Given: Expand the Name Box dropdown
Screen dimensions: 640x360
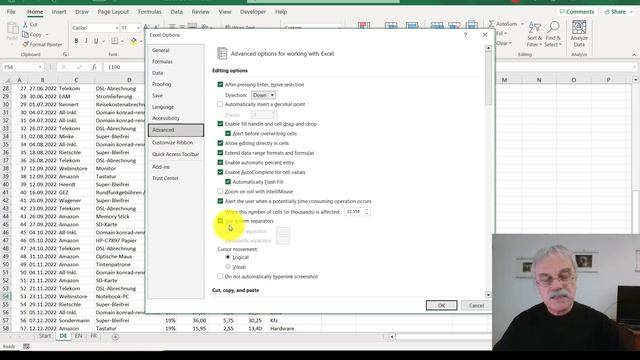Looking at the screenshot, I should [40, 67].
